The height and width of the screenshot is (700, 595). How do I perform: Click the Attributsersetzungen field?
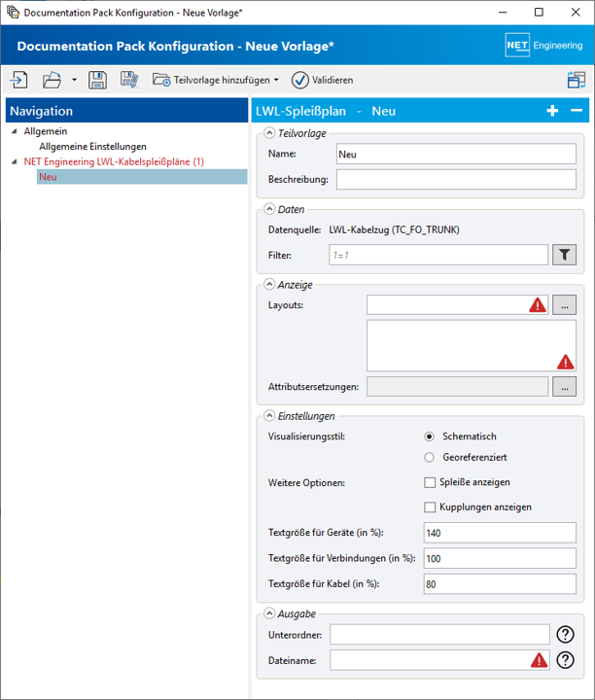[x=457, y=387]
